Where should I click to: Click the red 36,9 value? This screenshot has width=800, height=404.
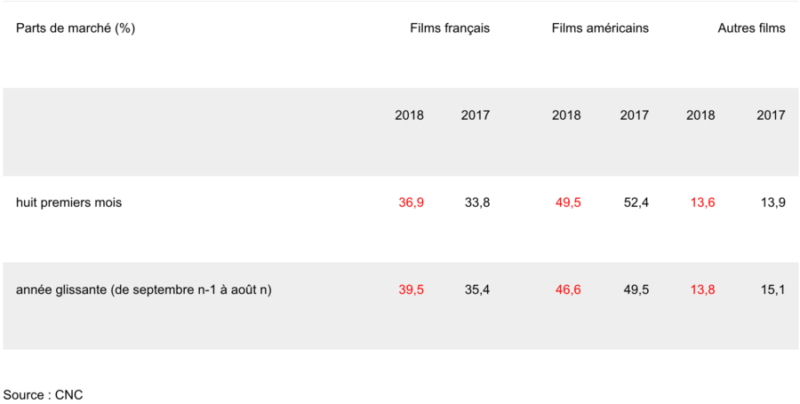point(411,202)
